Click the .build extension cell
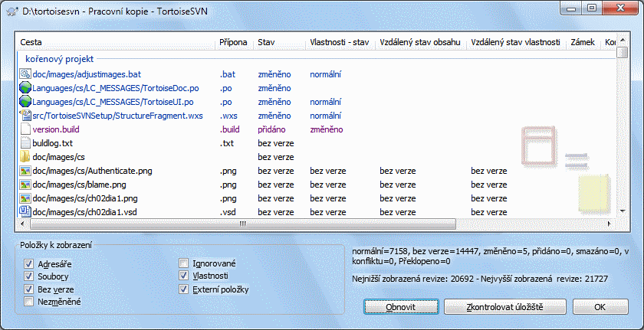The image size is (644, 330). click(229, 129)
